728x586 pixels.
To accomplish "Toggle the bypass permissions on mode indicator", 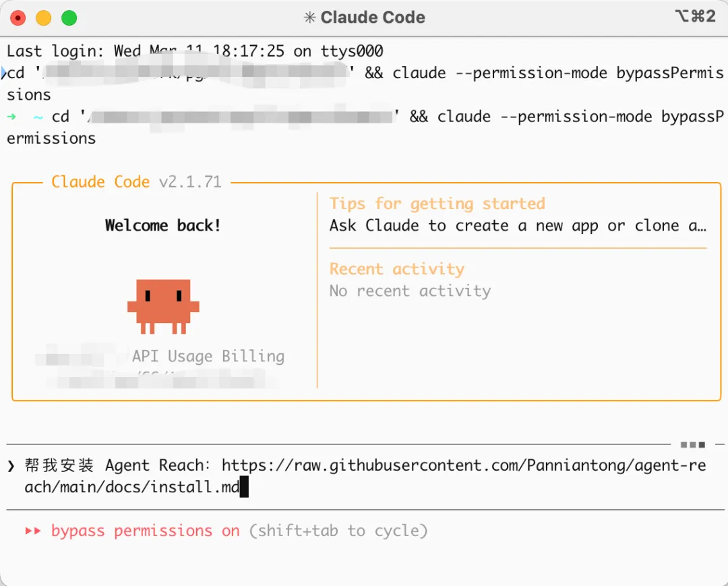I will pos(145,531).
